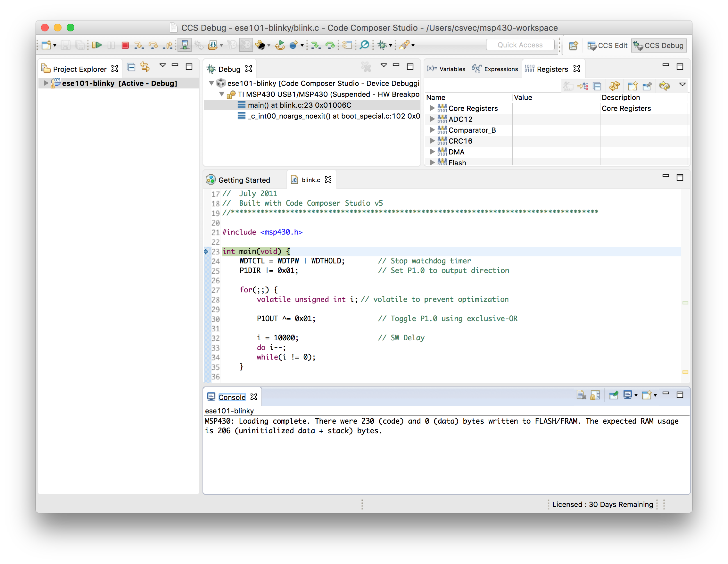
Task: Click the Assembly Step Over green icon
Action: pos(330,45)
